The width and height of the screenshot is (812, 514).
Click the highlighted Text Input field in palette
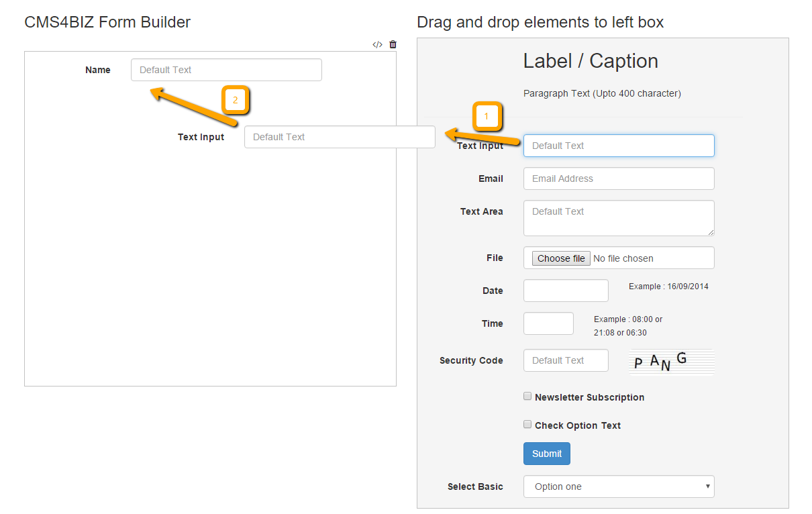619,146
